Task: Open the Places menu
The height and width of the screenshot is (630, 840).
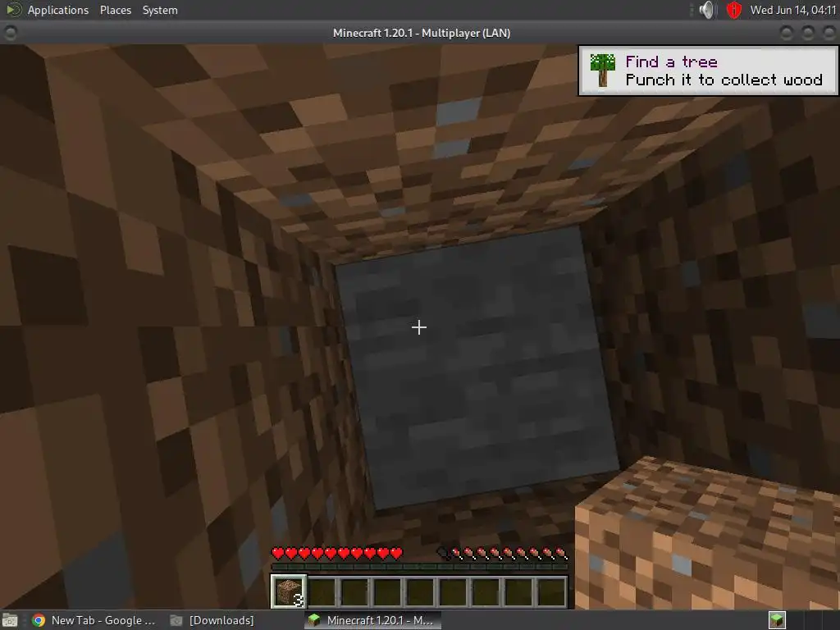Action: (x=115, y=10)
